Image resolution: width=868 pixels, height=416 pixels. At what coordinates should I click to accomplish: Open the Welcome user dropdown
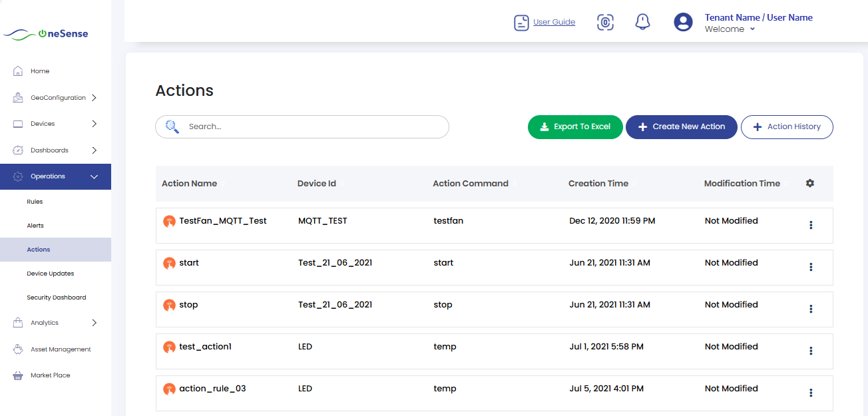(x=730, y=29)
